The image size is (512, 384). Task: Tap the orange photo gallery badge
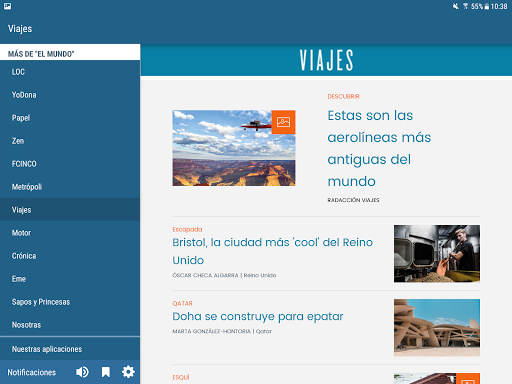click(283, 122)
